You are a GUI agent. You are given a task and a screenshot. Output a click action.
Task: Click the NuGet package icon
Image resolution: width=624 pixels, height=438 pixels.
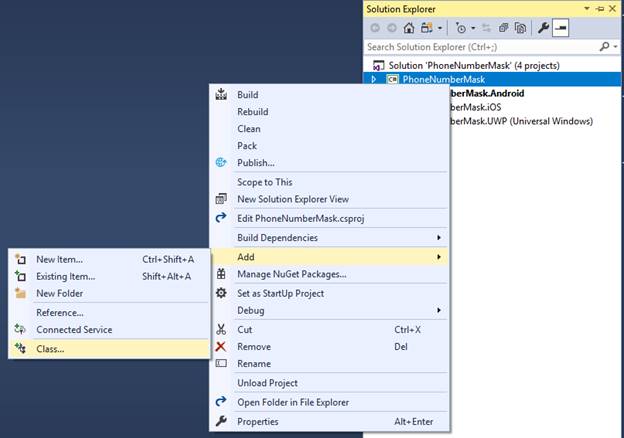(x=221, y=274)
